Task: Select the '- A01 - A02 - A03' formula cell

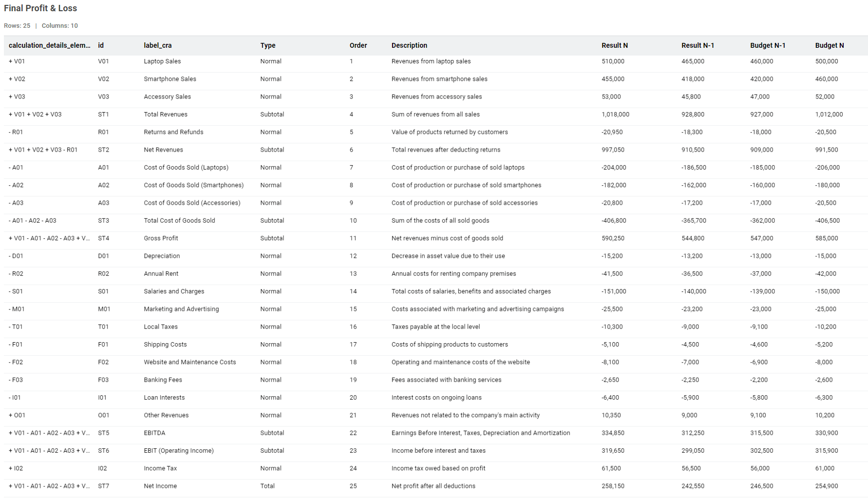Action: coord(32,221)
